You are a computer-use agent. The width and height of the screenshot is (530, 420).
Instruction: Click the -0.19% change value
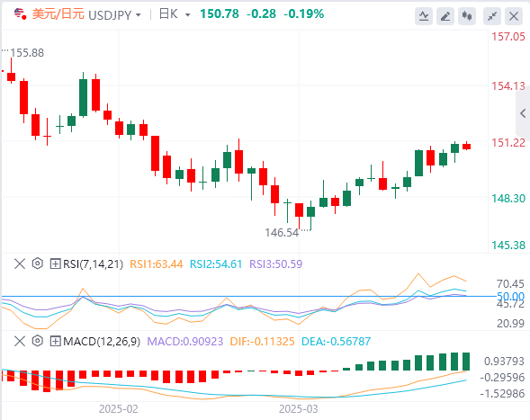pyautogui.click(x=303, y=13)
